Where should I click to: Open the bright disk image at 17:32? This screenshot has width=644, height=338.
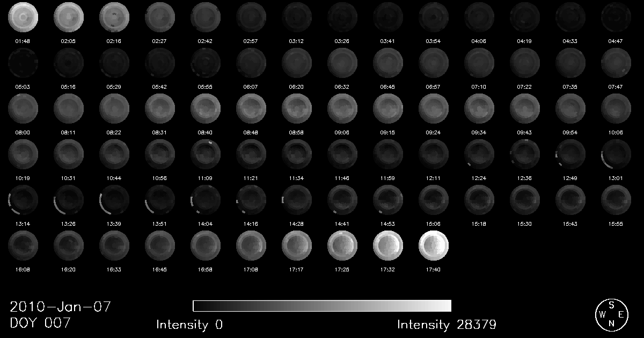pyautogui.click(x=387, y=246)
